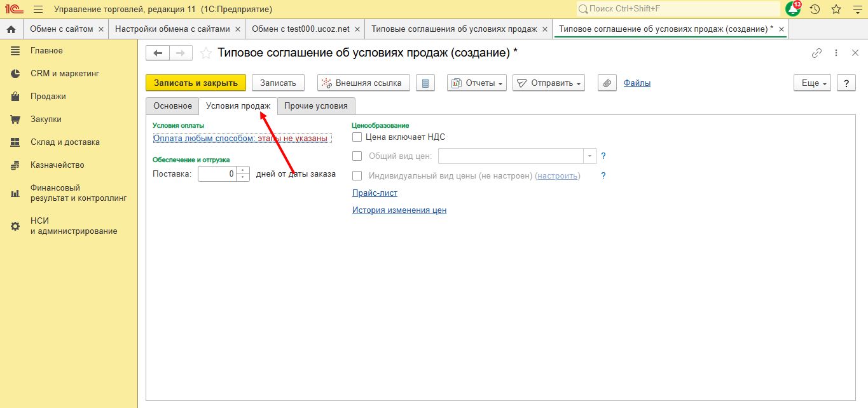Open 'Продажи' section in sidebar
The image size is (868, 408).
coord(48,97)
